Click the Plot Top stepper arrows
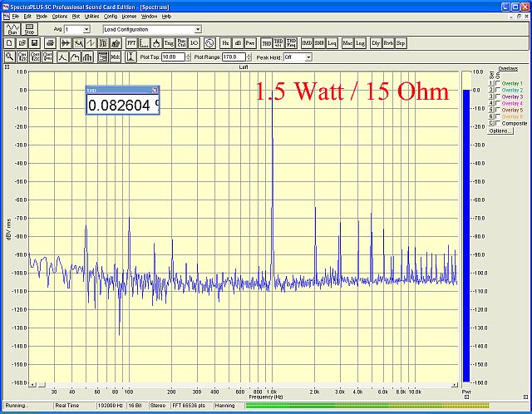532x414 pixels. click(x=189, y=57)
